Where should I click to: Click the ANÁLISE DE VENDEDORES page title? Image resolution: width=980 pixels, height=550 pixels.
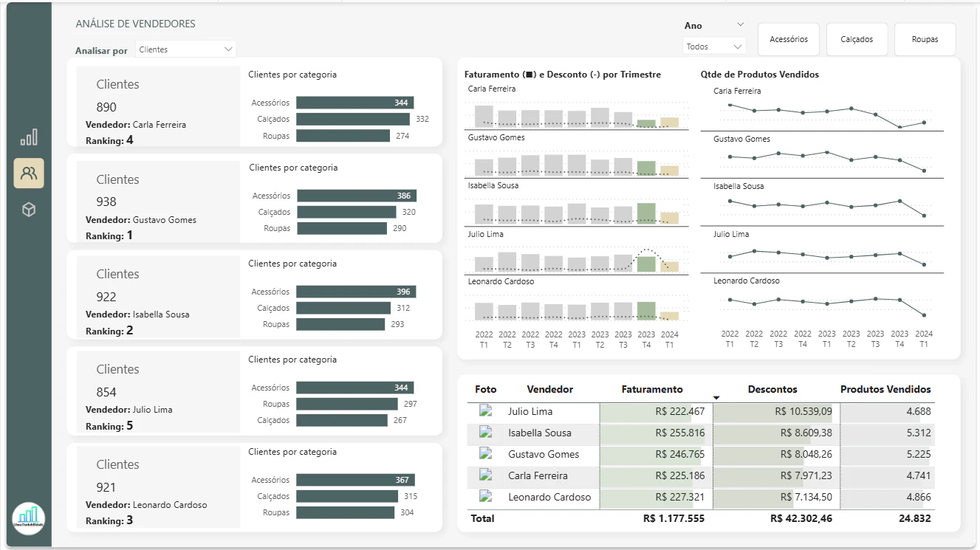coord(135,24)
